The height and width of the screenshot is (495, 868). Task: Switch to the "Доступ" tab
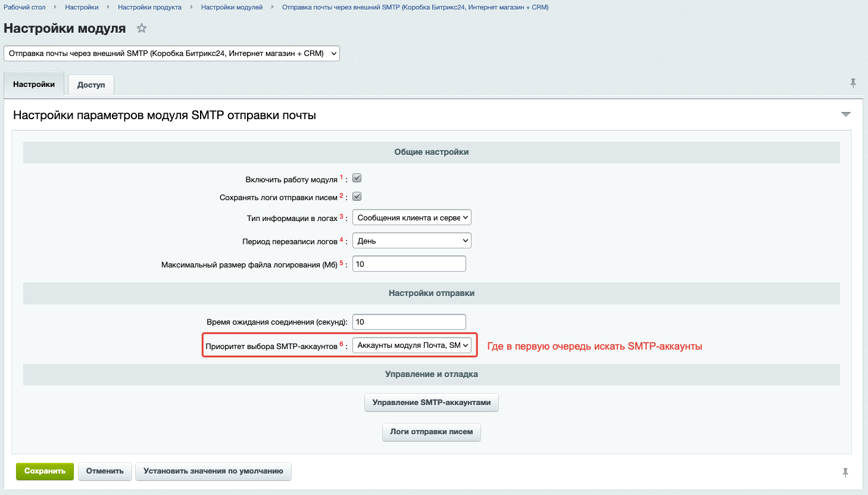pos(91,85)
